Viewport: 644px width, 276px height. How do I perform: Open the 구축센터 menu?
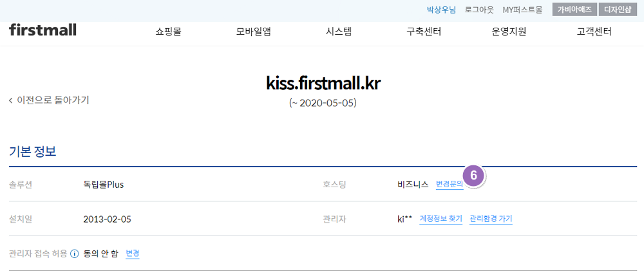(424, 32)
